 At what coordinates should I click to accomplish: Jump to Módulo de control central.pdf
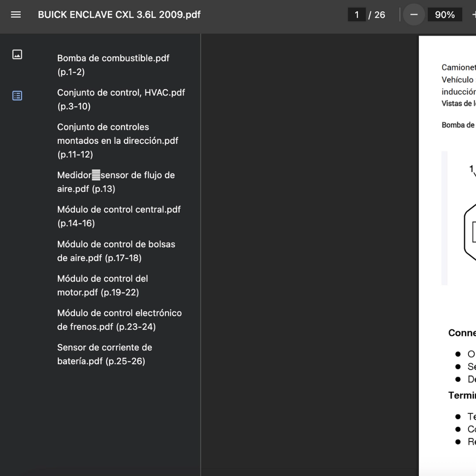pos(119,216)
